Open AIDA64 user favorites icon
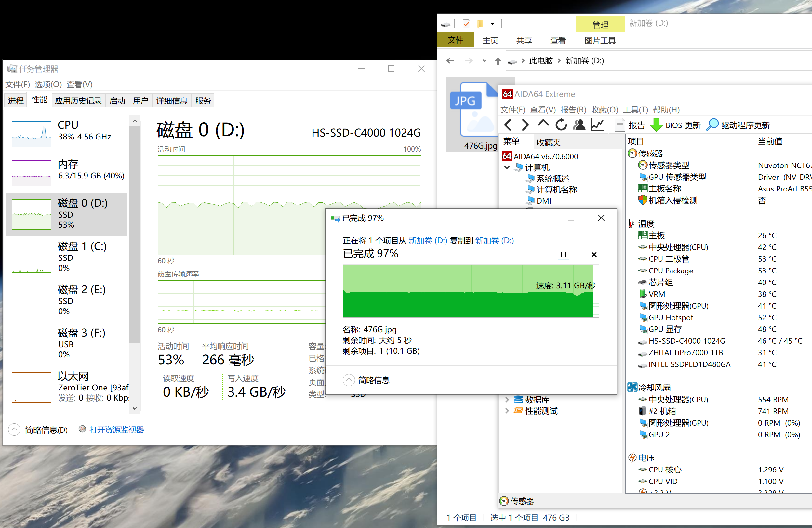812x528 pixels. pos(579,125)
